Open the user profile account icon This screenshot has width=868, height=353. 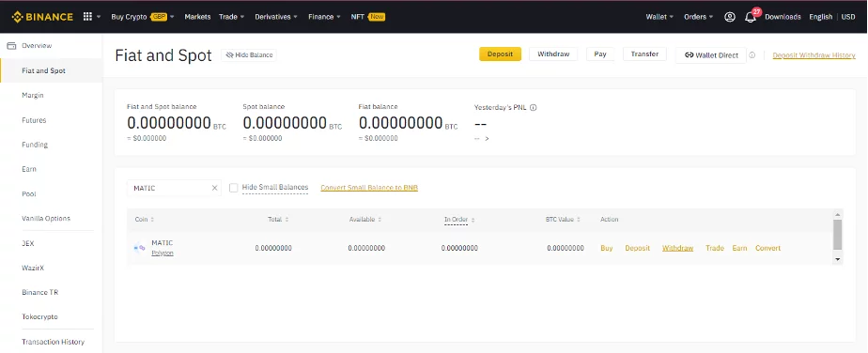(730, 17)
